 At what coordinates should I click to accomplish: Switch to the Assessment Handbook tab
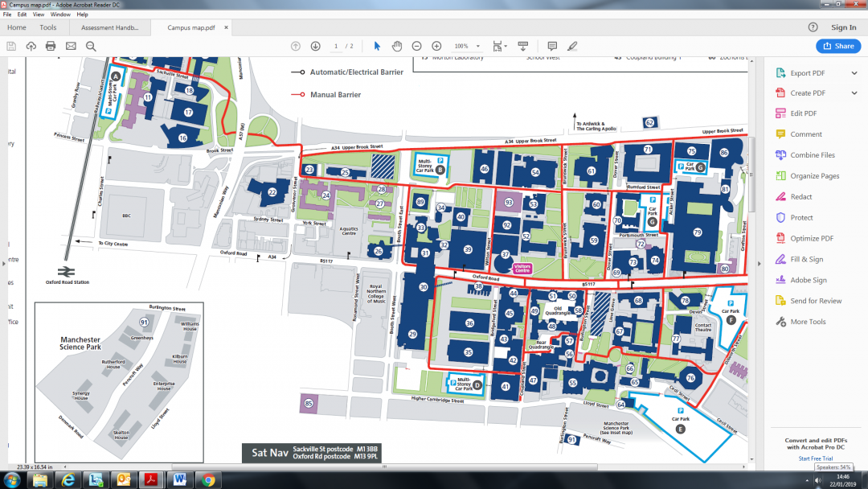[109, 27]
